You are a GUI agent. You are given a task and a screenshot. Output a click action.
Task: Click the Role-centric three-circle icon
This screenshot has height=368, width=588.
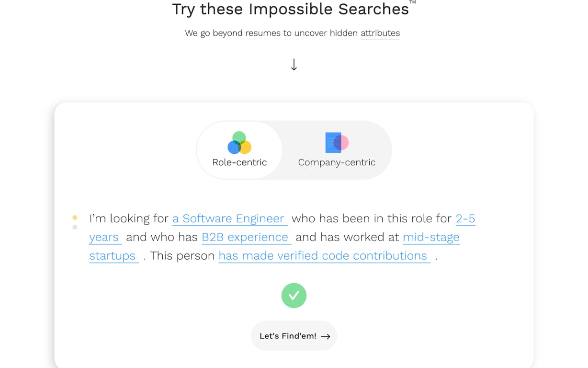[239, 143]
